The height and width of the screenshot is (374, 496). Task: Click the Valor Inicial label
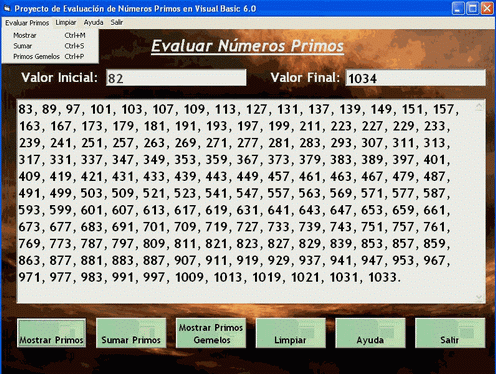click(59, 78)
